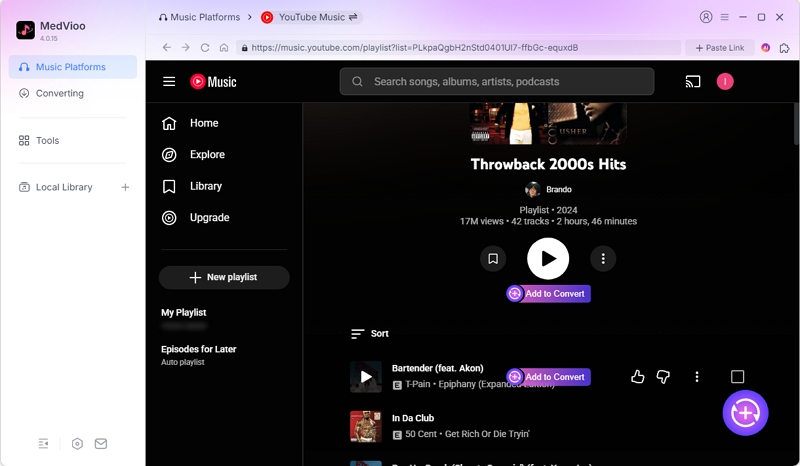This screenshot has height=466, width=800.
Task: Open MedVioo settings hexagon icon
Action: tap(77, 444)
